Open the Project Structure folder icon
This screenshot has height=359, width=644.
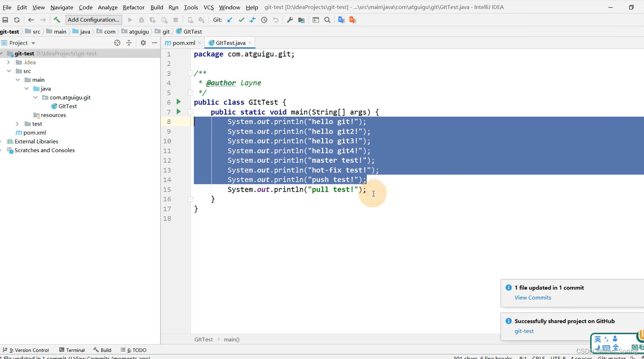pyautogui.click(x=301, y=20)
